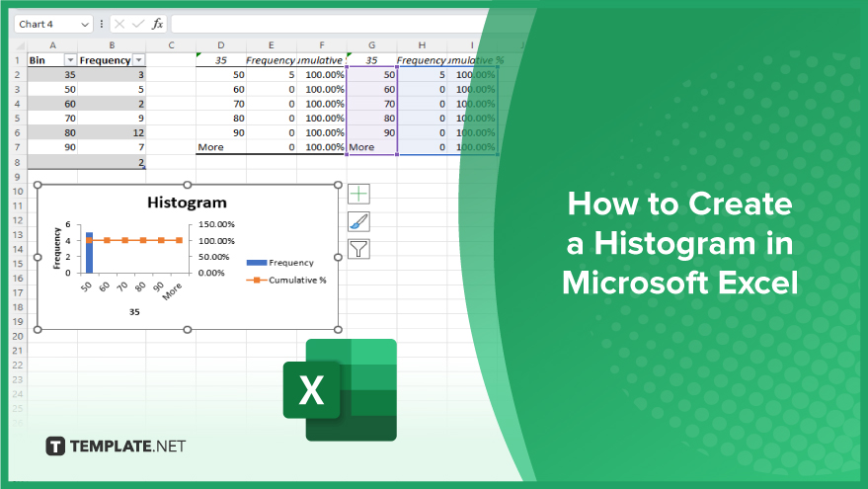Select row 8 header

[18, 162]
